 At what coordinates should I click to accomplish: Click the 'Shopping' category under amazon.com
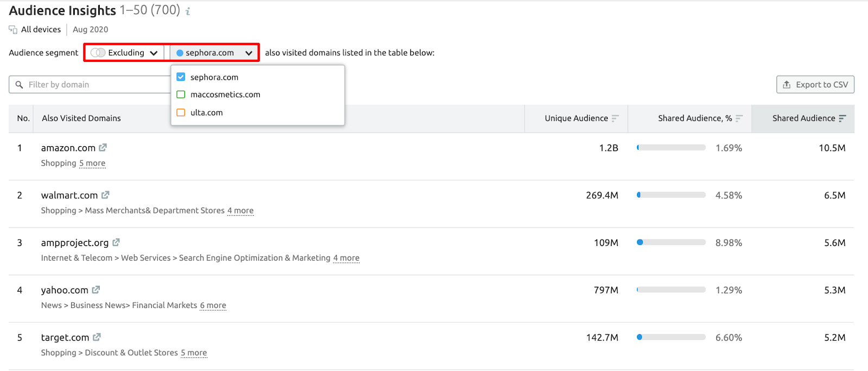[59, 163]
